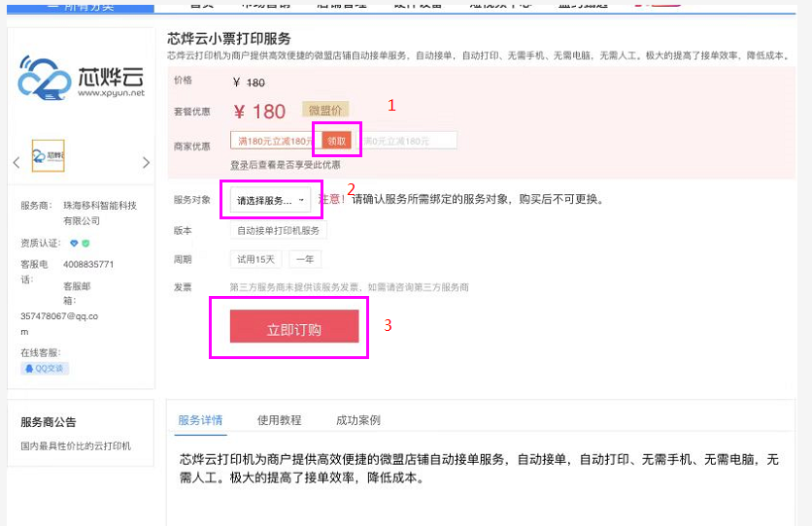The image size is (812, 526).
Task: Open QQ交谈 online customer service
Action: coord(45,368)
